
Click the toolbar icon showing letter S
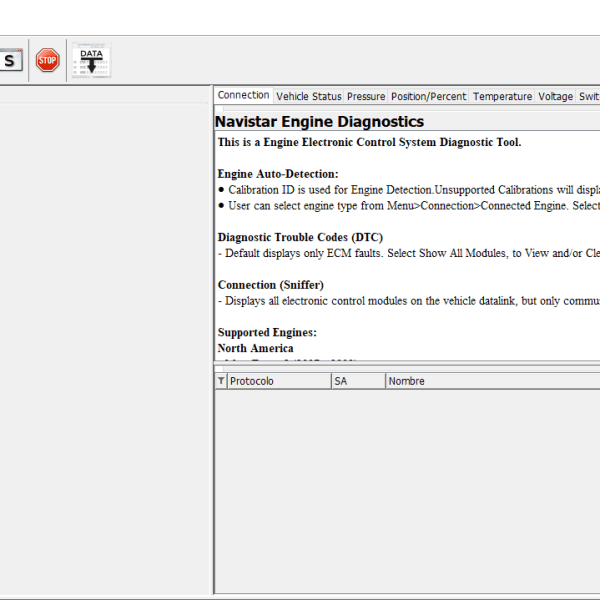pyautogui.click(x=11, y=60)
